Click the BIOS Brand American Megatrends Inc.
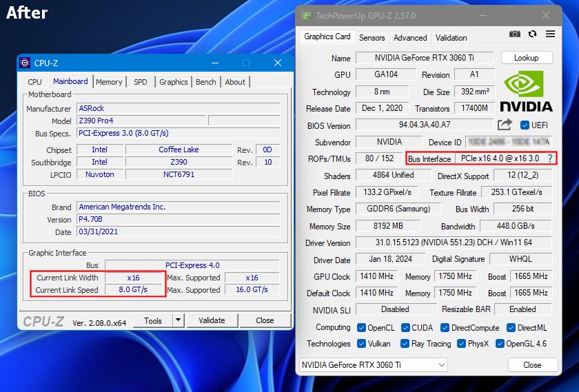The width and height of the screenshot is (579, 392). coord(179,207)
